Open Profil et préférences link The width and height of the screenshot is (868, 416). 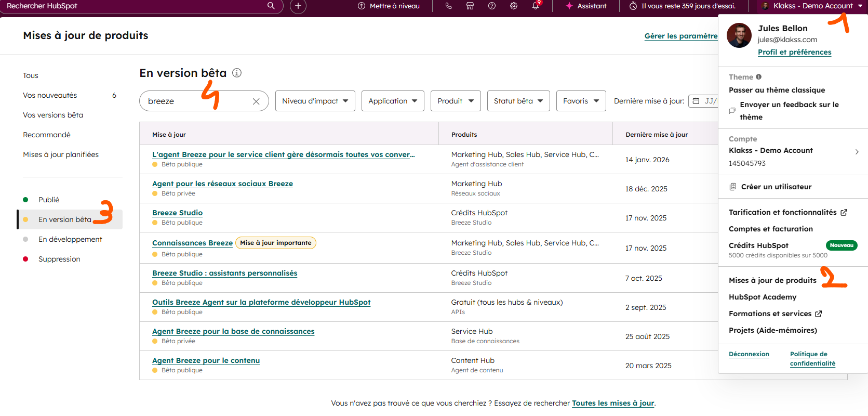point(794,52)
